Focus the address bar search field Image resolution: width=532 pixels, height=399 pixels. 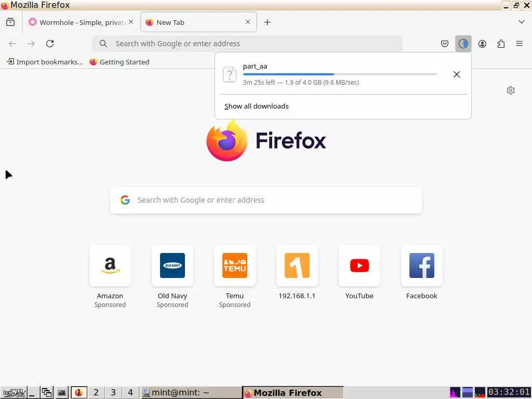pos(247,44)
